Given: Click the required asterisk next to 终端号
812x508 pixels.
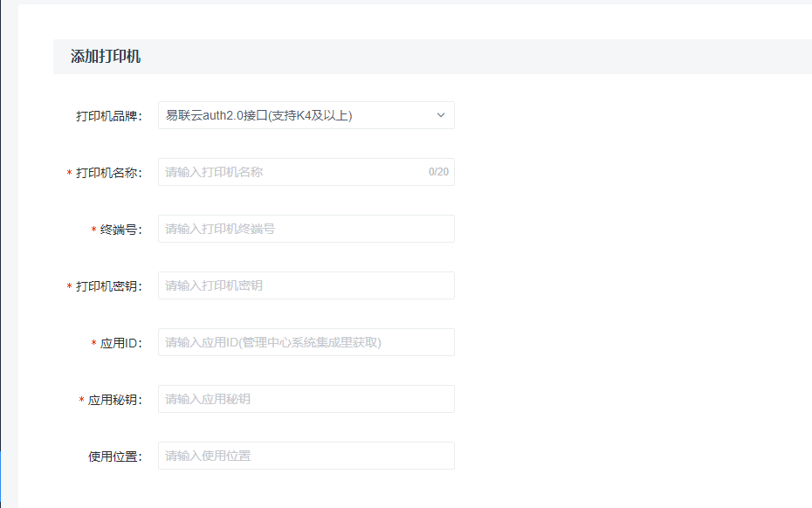Looking at the screenshot, I should [94, 230].
